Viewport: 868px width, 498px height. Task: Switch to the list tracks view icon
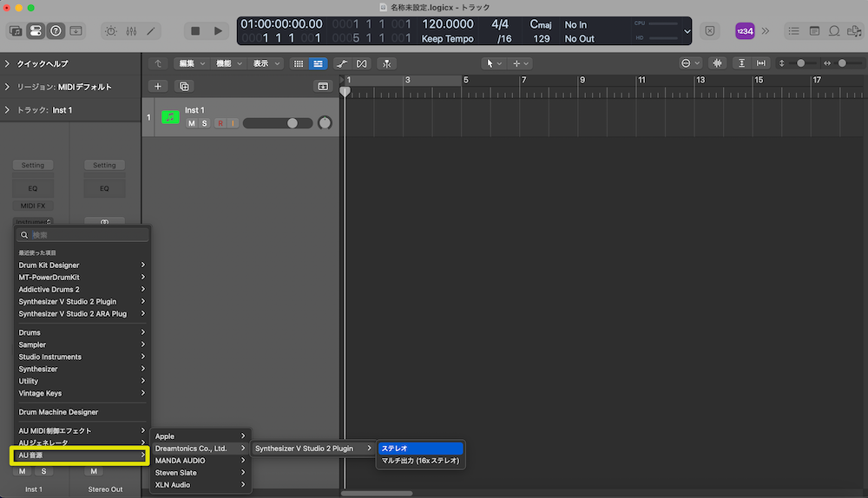tap(318, 63)
